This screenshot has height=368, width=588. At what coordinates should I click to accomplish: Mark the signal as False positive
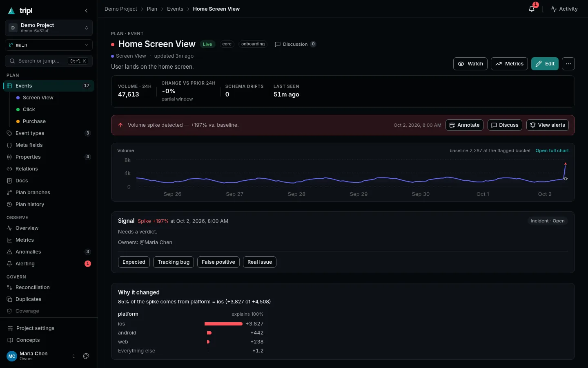[218, 262]
